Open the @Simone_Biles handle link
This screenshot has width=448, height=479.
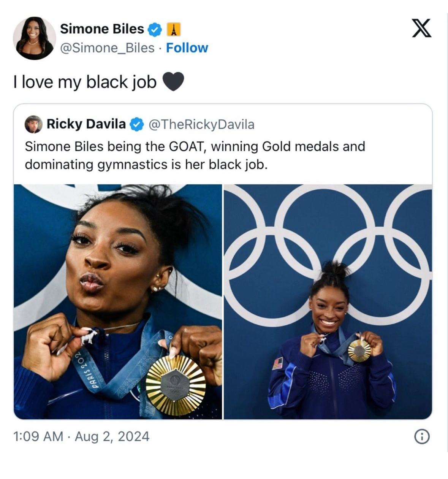[107, 48]
